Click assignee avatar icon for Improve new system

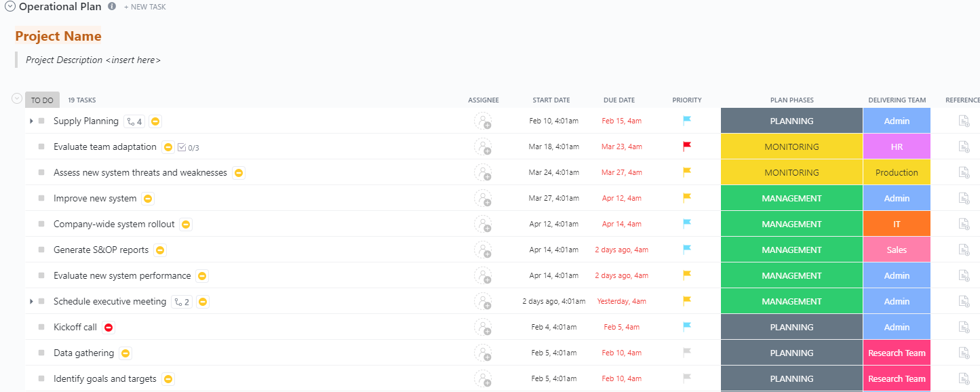tap(483, 199)
